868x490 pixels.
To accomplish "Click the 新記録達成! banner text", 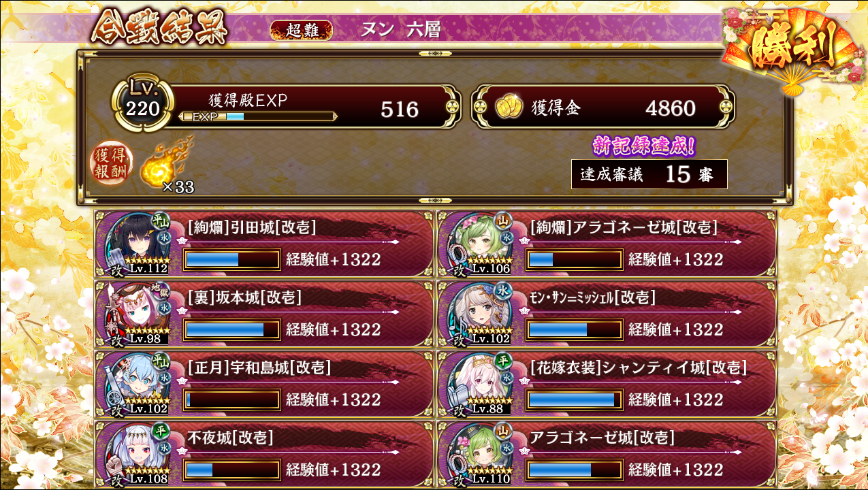I will 644,146.
